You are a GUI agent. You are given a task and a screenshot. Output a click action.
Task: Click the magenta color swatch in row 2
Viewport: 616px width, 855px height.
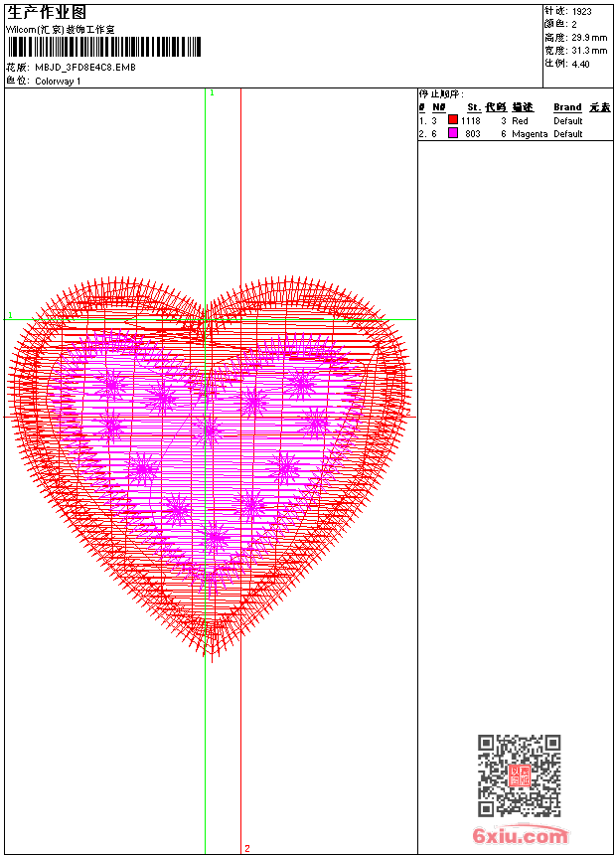[x=452, y=133]
